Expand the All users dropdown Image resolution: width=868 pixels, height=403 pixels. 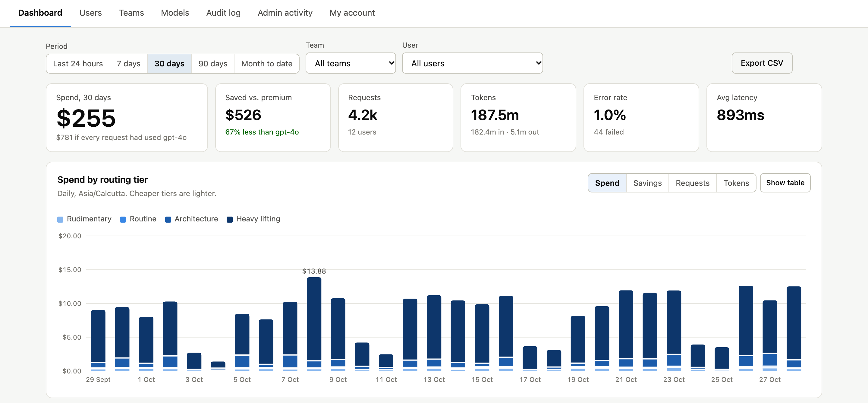tap(472, 63)
